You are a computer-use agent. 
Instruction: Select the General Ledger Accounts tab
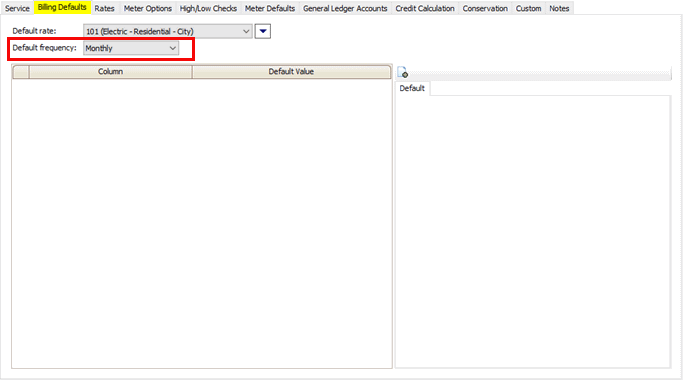(x=345, y=8)
